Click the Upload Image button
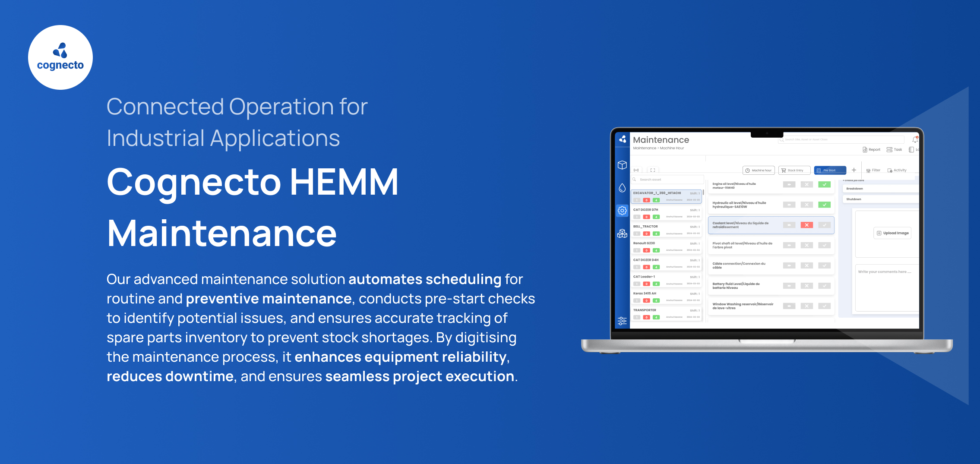The height and width of the screenshot is (464, 980). (892, 233)
